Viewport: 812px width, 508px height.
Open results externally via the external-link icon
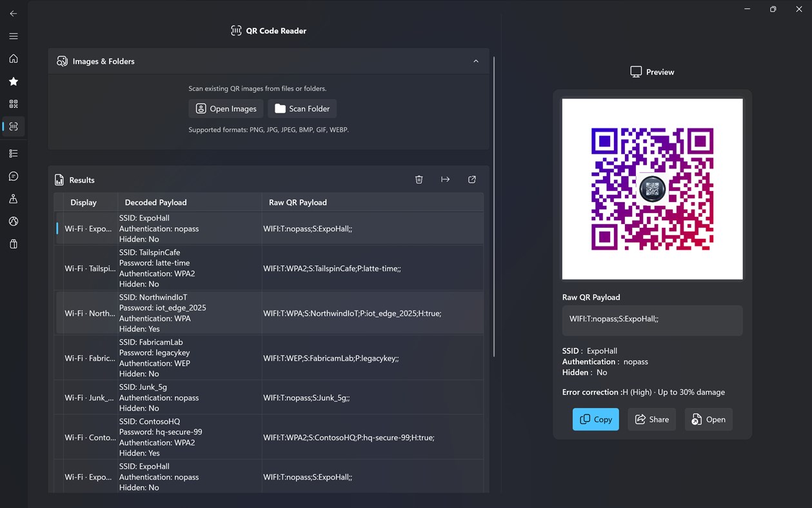471,179
